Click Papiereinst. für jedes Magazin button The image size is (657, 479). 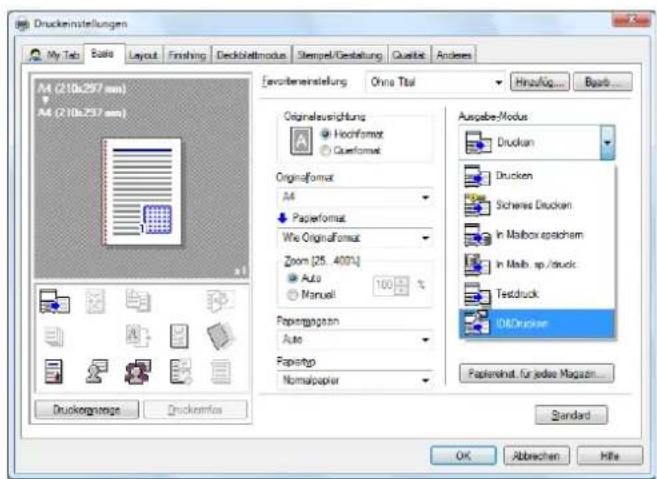tap(537, 373)
